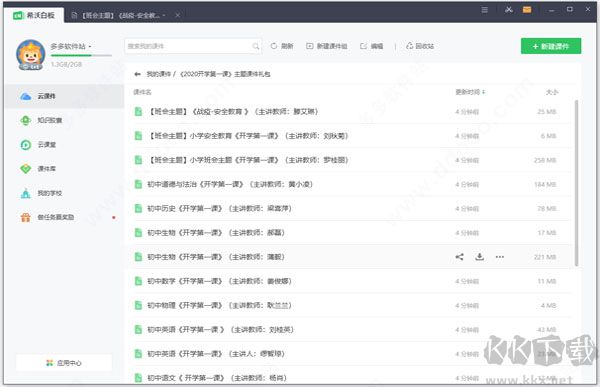
Task: Click file icon of 初中数学 courseware
Action: point(139,281)
